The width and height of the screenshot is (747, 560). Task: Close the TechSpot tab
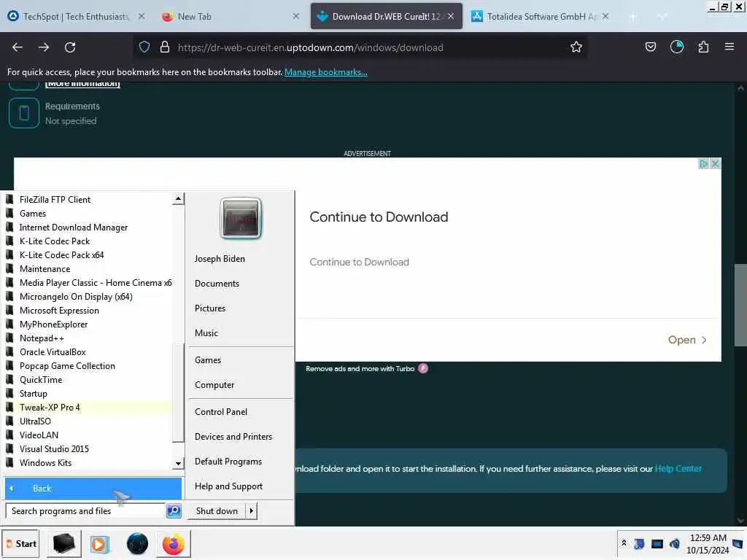(x=142, y=16)
